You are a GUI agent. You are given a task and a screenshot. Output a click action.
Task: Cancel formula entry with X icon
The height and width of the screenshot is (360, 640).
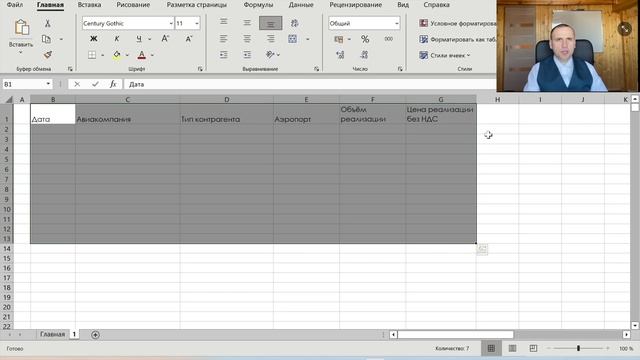tap(77, 84)
